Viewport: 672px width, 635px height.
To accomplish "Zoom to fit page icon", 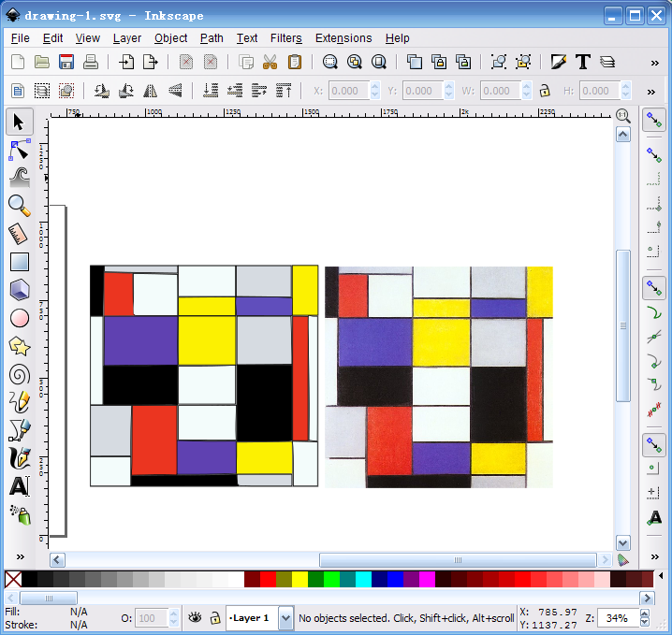I will click(379, 62).
